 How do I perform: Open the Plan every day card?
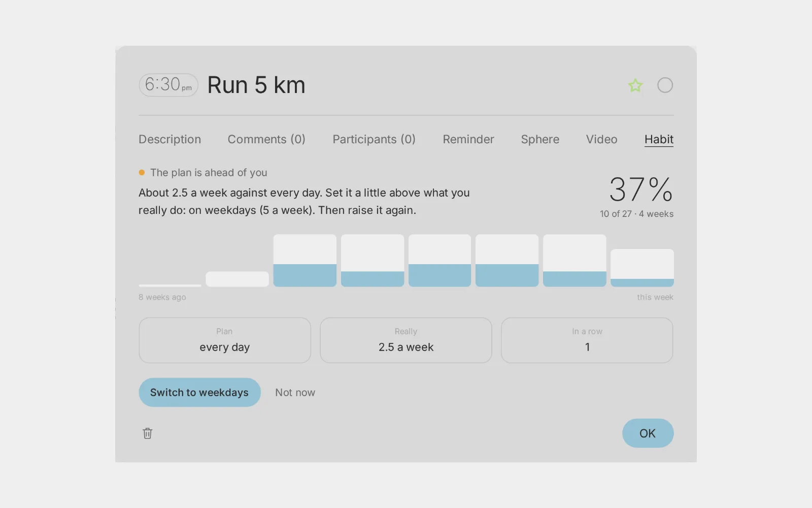[225, 340]
